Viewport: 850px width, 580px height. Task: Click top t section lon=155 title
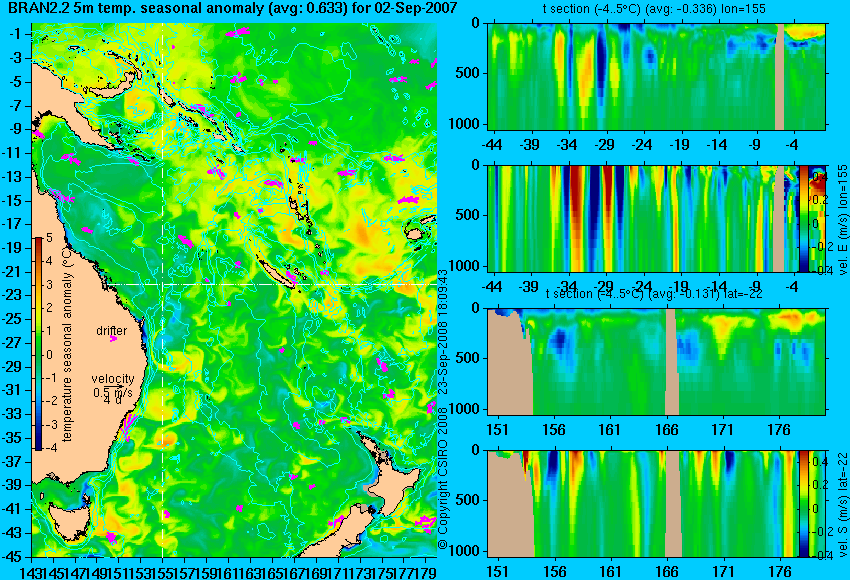[654, 9]
